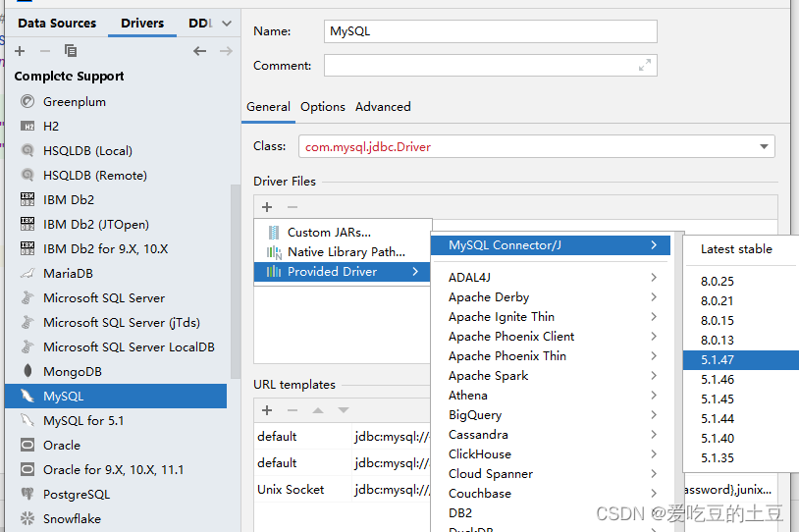Click the HSQLDB (Remote) icon
Screen dimensions: 799x532
(x=27, y=175)
